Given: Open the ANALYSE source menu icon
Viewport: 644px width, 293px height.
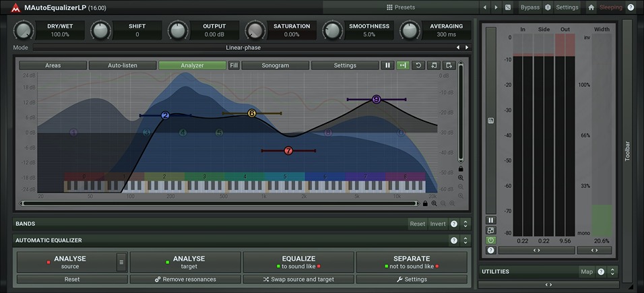Looking at the screenshot, I should pyautogui.click(x=121, y=262).
